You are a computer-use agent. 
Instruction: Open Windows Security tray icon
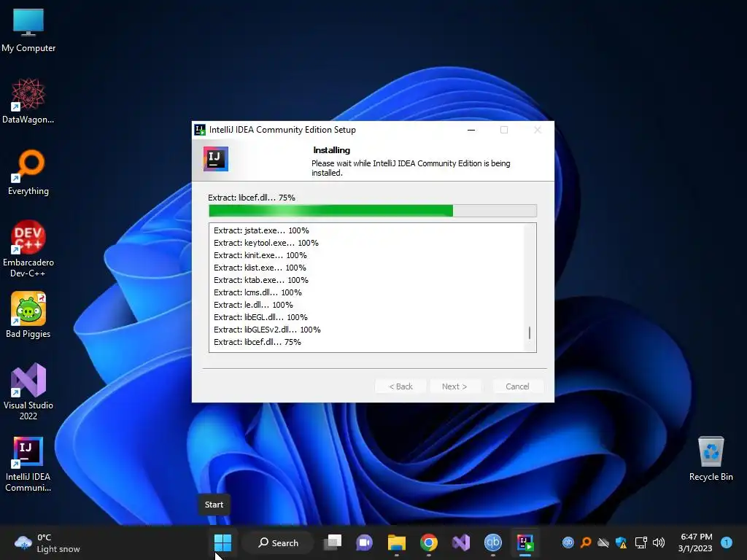[622, 542]
